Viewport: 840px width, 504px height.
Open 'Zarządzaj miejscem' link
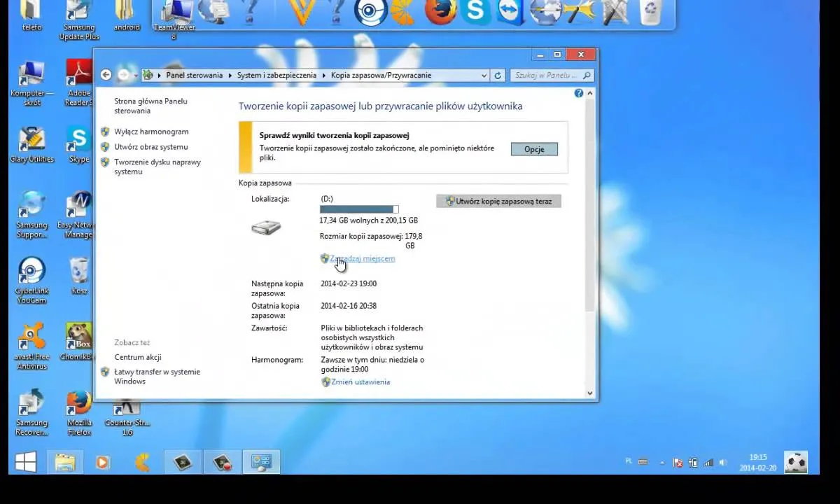tap(362, 259)
